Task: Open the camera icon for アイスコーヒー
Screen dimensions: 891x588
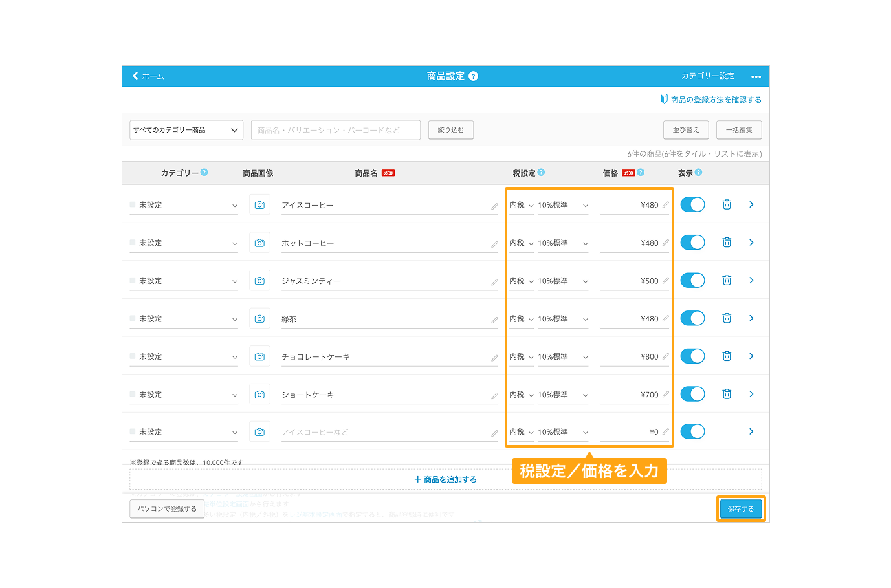Action: (x=259, y=205)
